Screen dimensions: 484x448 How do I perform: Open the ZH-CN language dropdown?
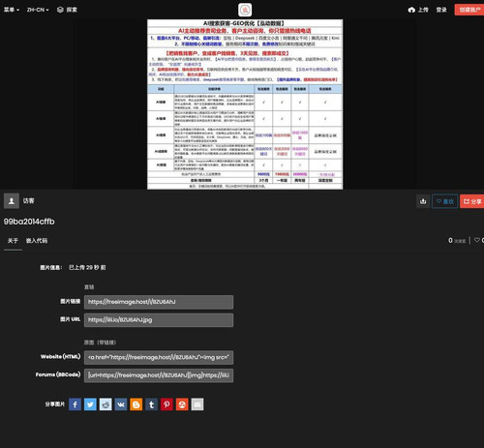[38, 10]
